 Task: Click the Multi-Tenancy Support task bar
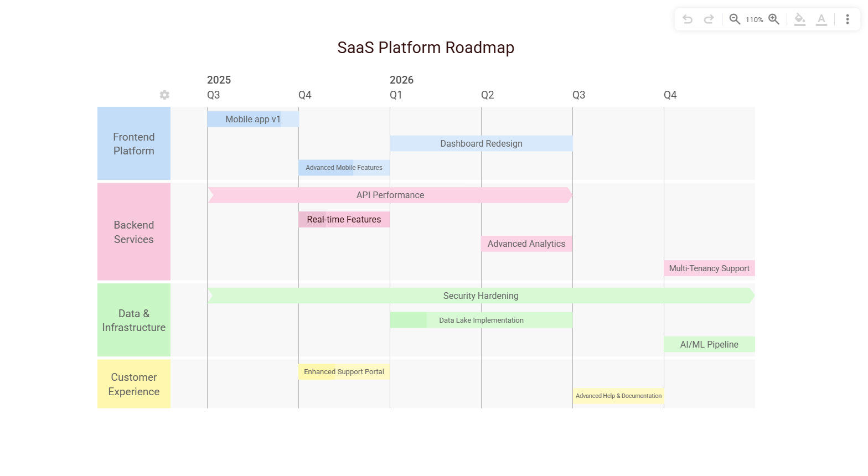(709, 268)
